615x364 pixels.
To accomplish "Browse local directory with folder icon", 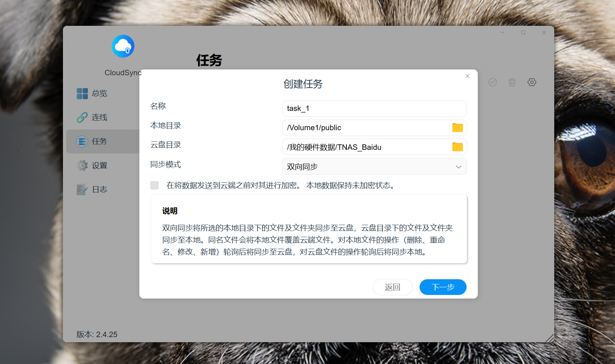I will pyautogui.click(x=457, y=128).
